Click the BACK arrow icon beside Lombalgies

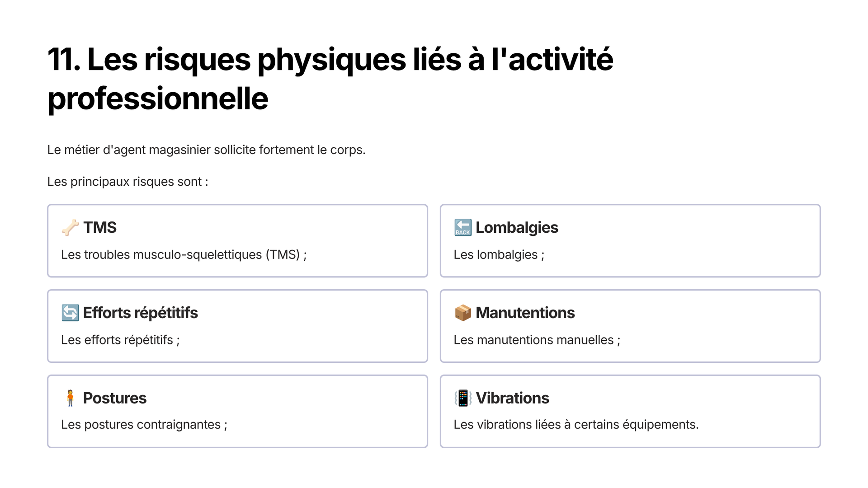pos(463,227)
